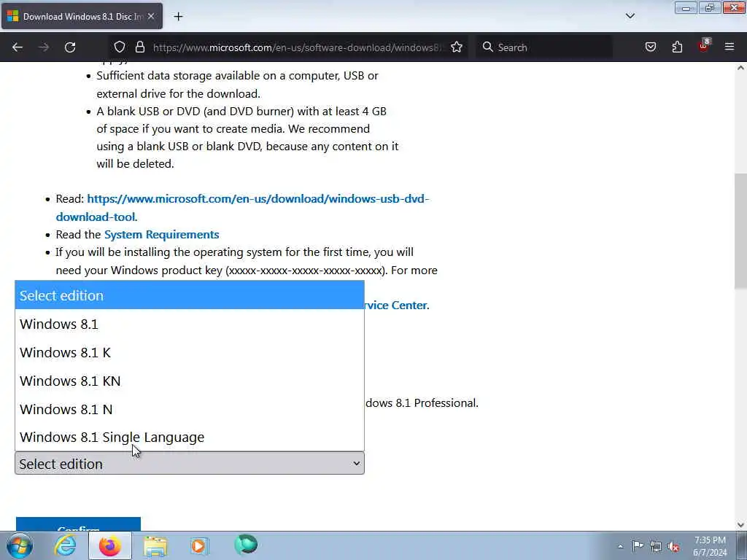Click the scrollbar down arrow
The width and height of the screenshot is (747, 560).
740,525
